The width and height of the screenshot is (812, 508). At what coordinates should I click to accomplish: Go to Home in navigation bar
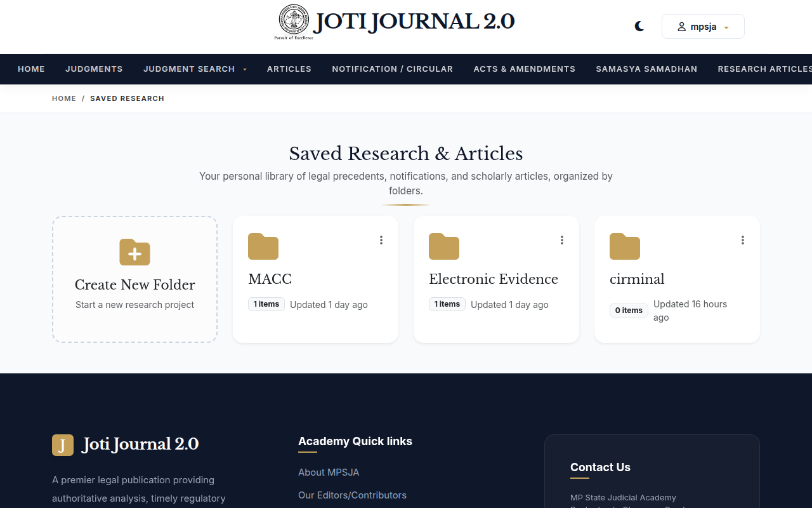click(31, 69)
